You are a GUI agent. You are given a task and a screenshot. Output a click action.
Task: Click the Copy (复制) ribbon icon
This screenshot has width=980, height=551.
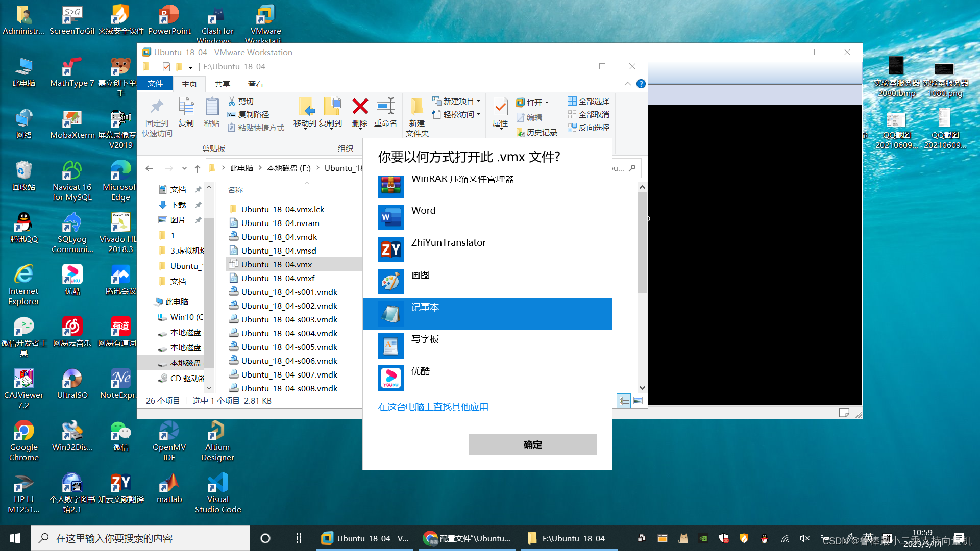pos(186,107)
